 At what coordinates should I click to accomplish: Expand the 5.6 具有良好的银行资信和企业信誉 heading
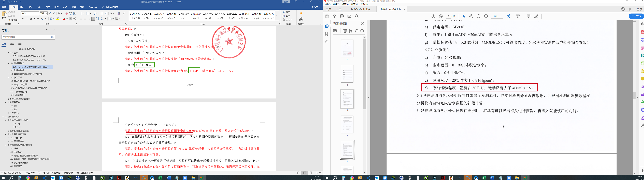click(x=8, y=74)
